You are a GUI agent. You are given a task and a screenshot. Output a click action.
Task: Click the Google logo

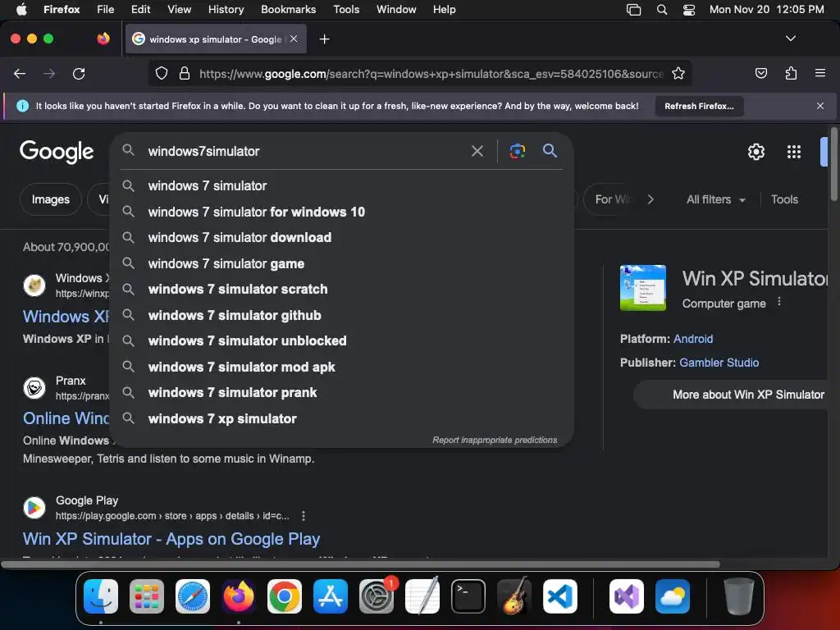point(57,152)
